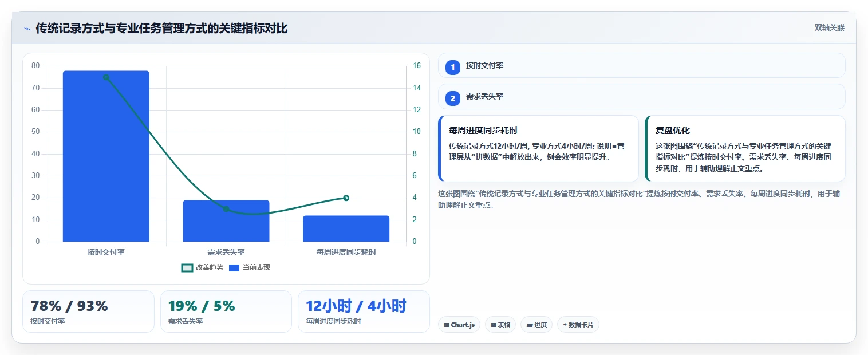
Task: Select the 表格 tag chip
Action: coord(500,325)
